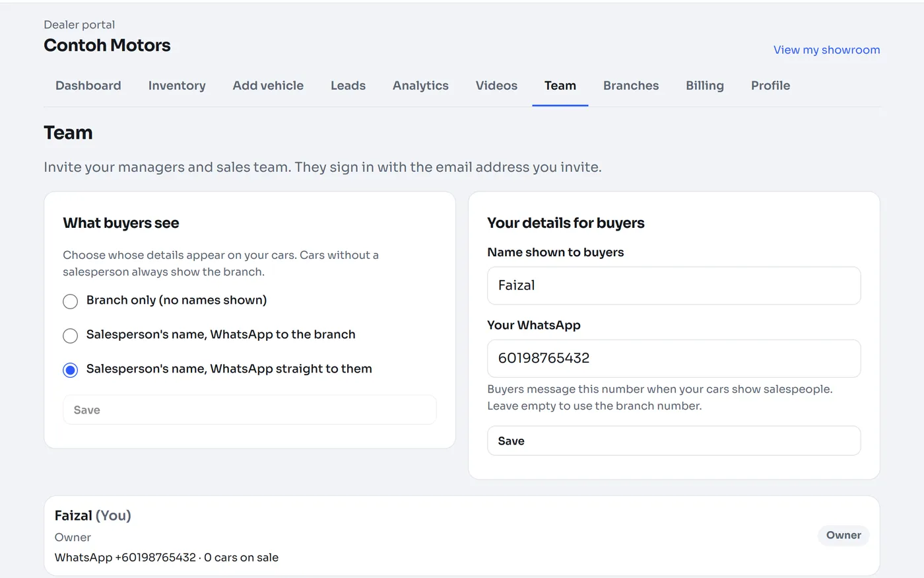Click the WhatsApp +60198765432 member detail line
924x578 pixels.
pos(166,558)
